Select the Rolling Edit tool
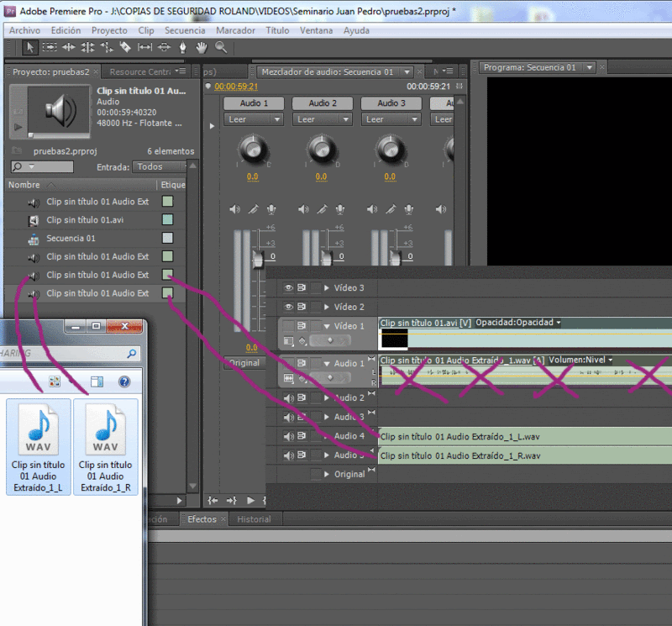The height and width of the screenshot is (626, 672). click(x=87, y=47)
